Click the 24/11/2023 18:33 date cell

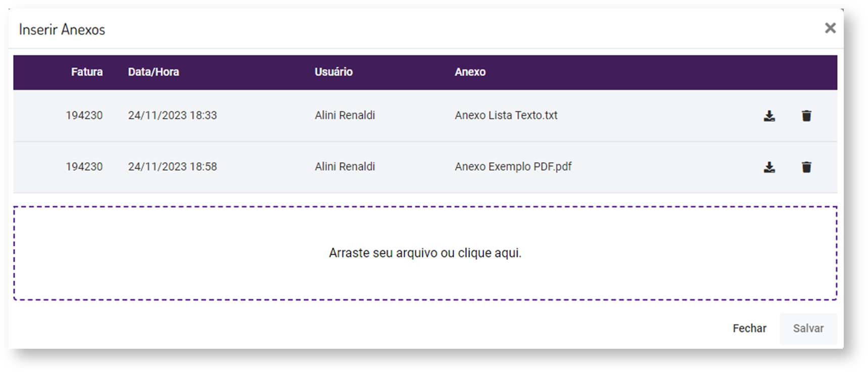(x=172, y=116)
